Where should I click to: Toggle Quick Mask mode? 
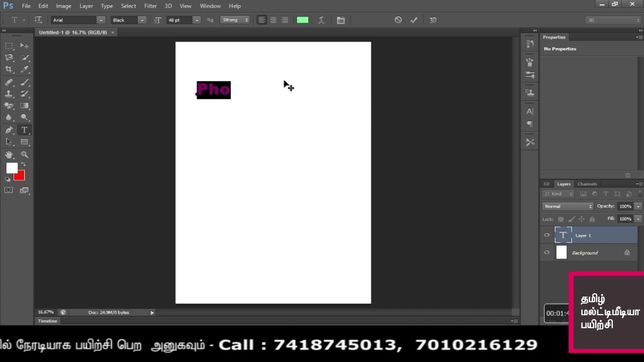pyautogui.click(x=9, y=190)
